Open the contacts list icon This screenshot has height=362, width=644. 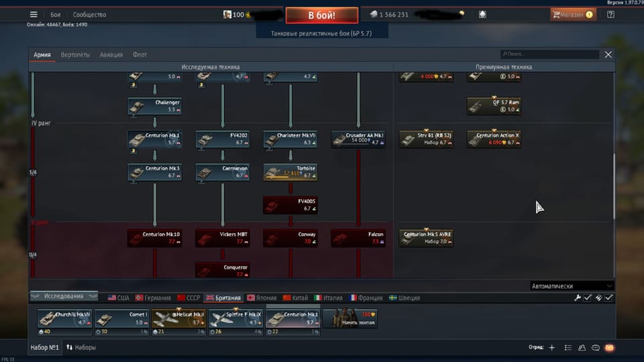[568, 348]
